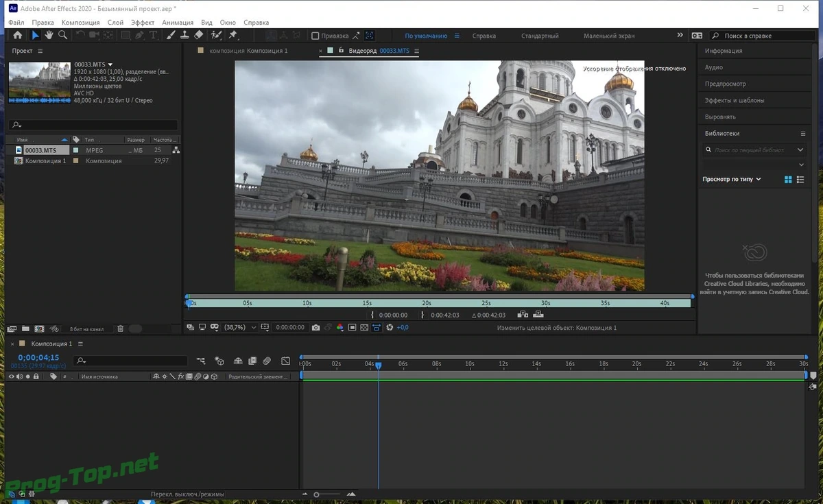Click the Overlay Edit icon

click(x=538, y=315)
